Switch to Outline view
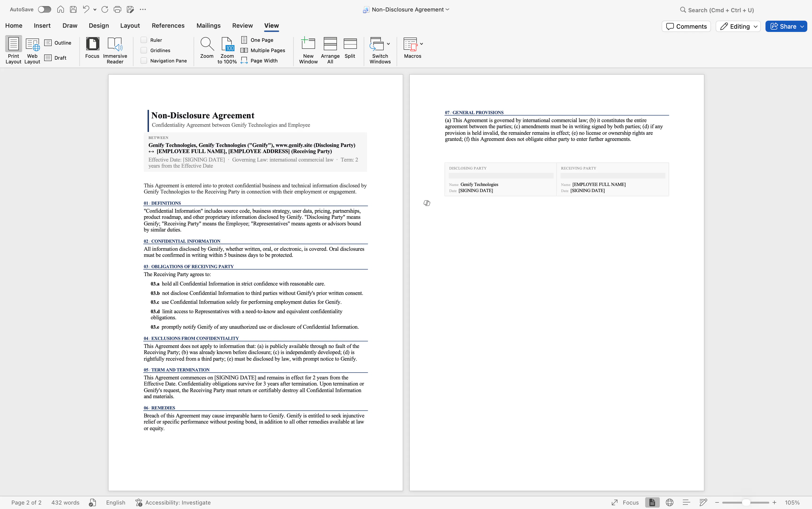 pyautogui.click(x=58, y=43)
